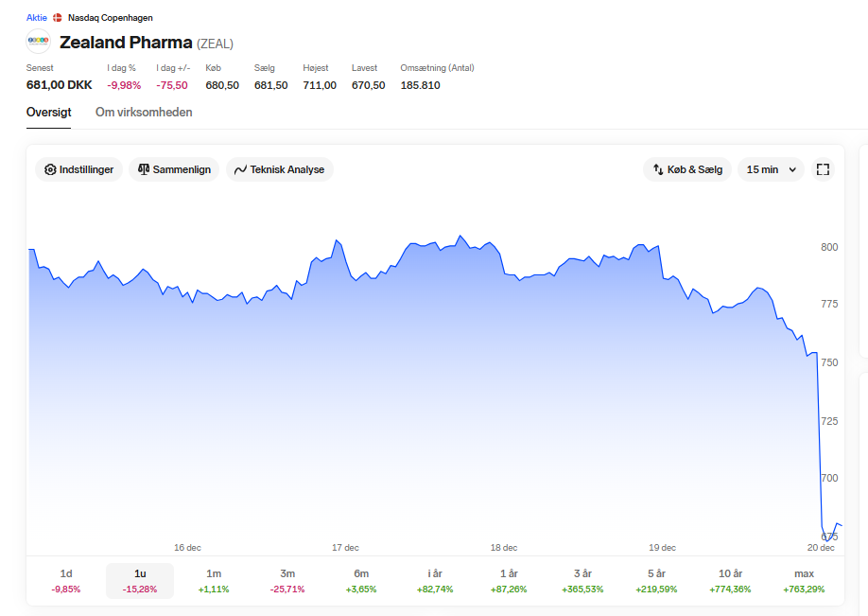Click the 20 dec axis label

(821, 547)
